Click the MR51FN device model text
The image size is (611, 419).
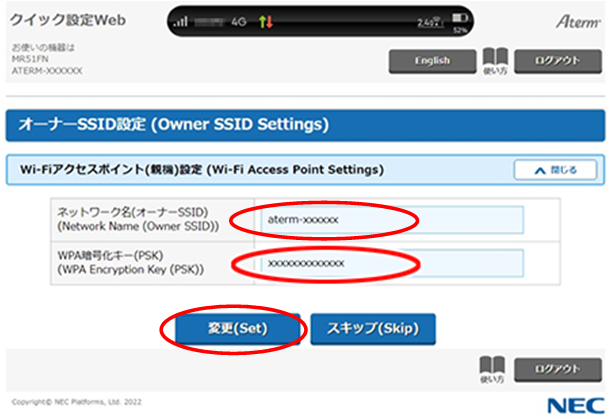tap(30, 59)
